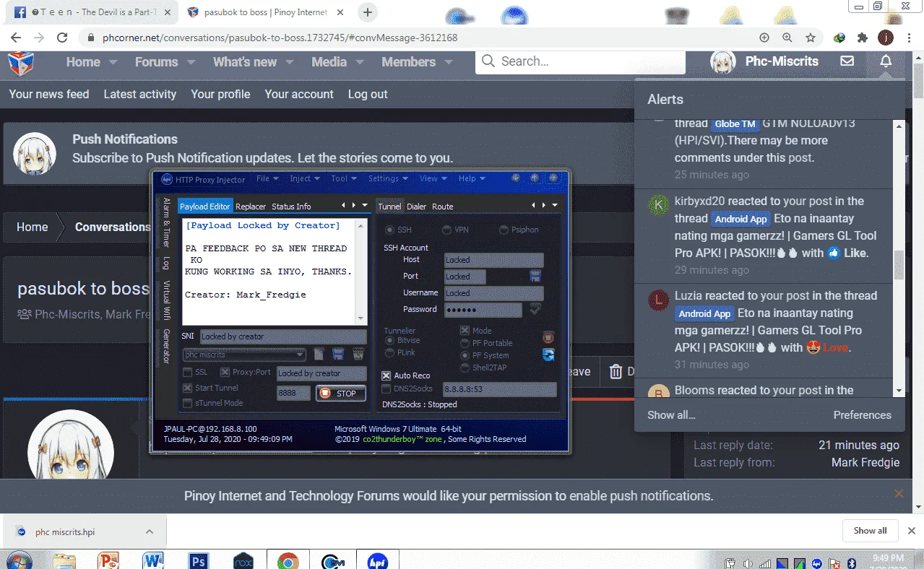Viewport: 924px width, 569px height.
Task: Open the Tool menu dropdown
Action: (342, 178)
